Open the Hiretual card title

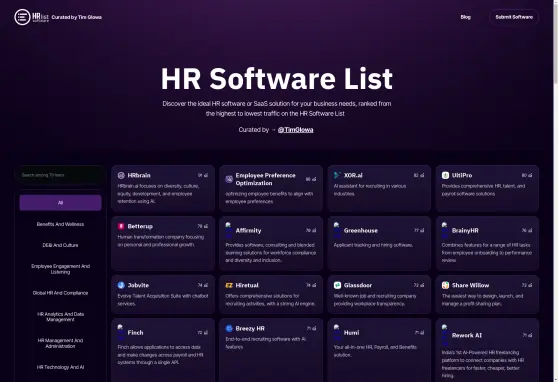(247, 285)
